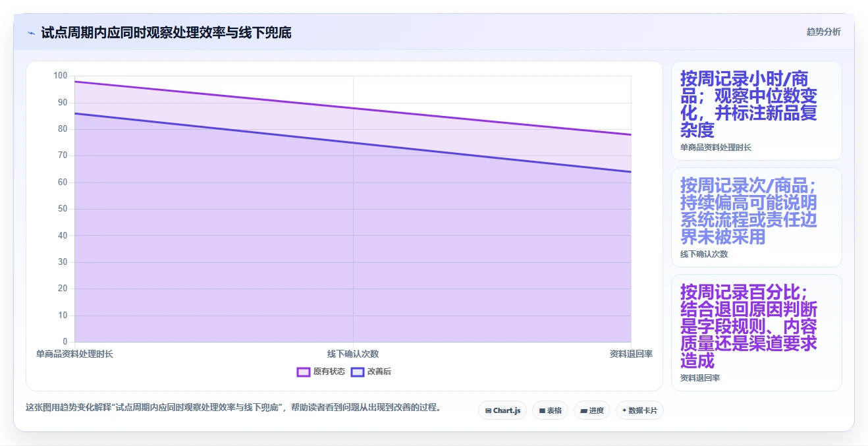Select the 数据卡片 tag chip
Viewport: 868px width, 446px height.
tap(639, 410)
